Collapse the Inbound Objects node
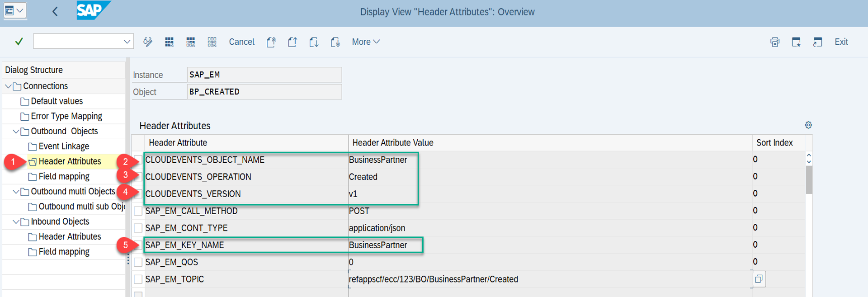This screenshot has width=868, height=297. [16, 222]
